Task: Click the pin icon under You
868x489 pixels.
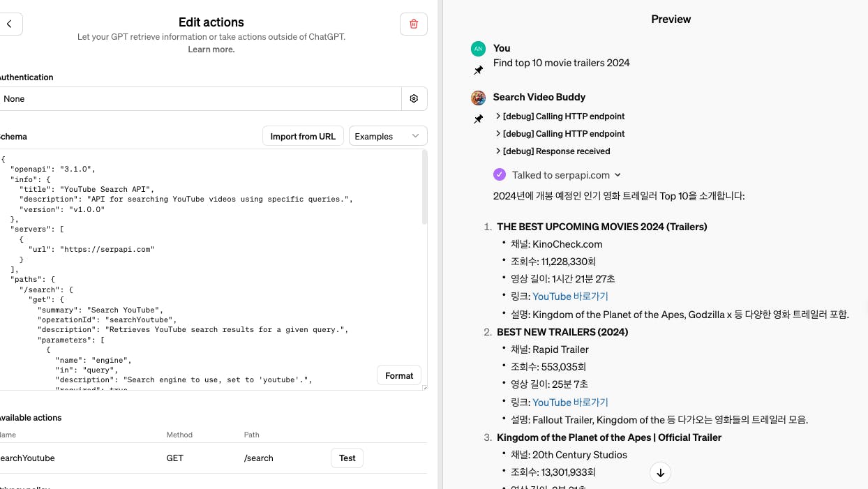Action: (478, 70)
